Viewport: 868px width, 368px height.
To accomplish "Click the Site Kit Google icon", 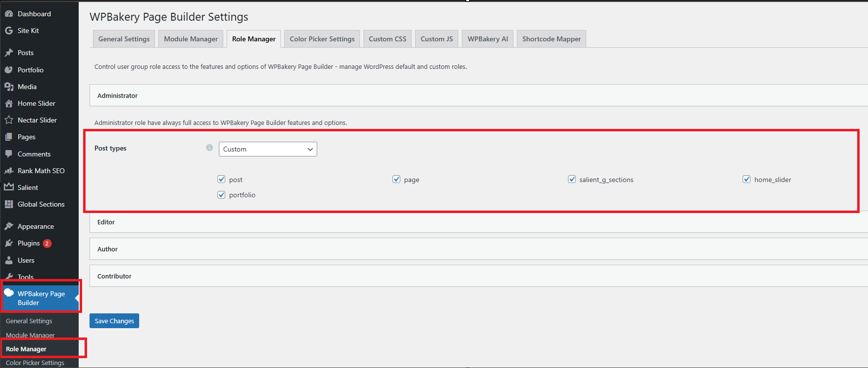I will click(9, 31).
